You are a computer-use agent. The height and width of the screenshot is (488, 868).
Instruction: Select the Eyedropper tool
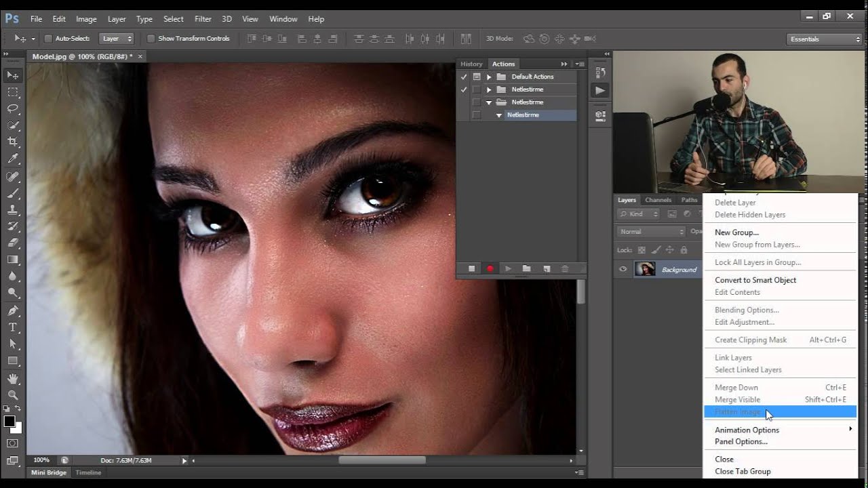click(13, 159)
